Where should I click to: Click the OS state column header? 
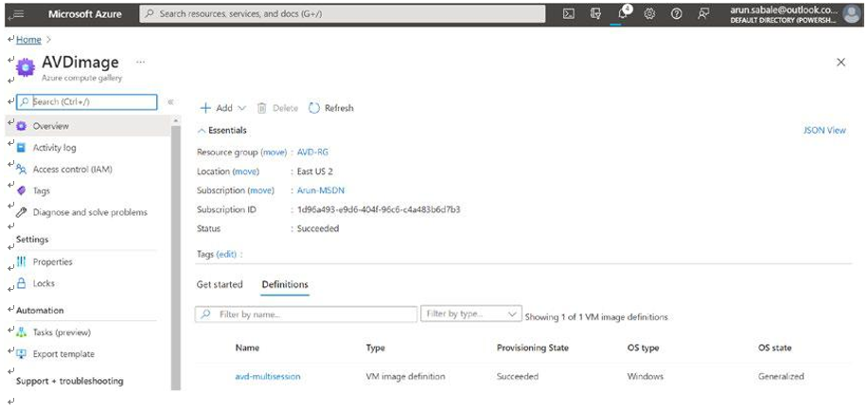(x=774, y=348)
